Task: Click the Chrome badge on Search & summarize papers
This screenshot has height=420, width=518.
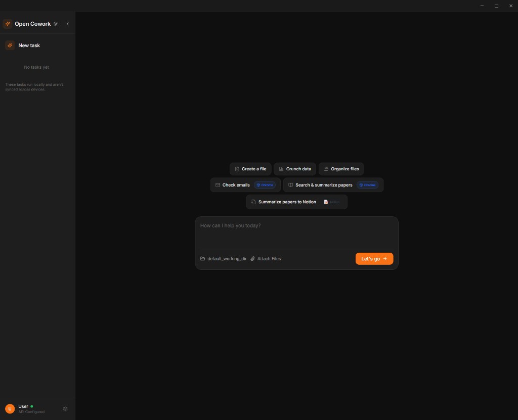Action: 368,185
